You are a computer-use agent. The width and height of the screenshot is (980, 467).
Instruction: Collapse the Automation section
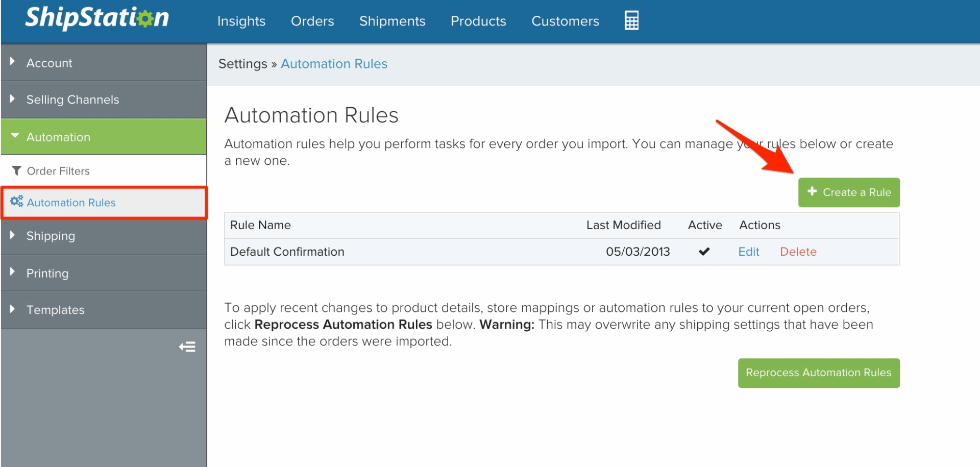58,137
